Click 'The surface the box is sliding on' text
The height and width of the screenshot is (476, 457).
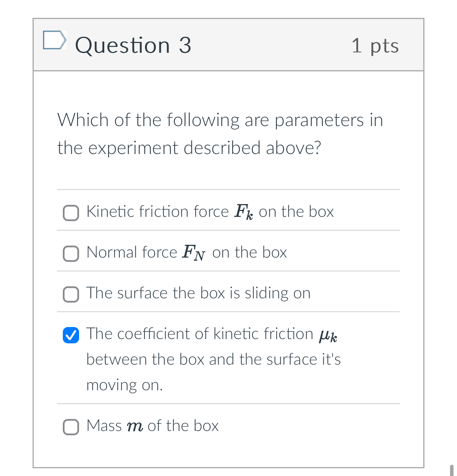click(198, 293)
